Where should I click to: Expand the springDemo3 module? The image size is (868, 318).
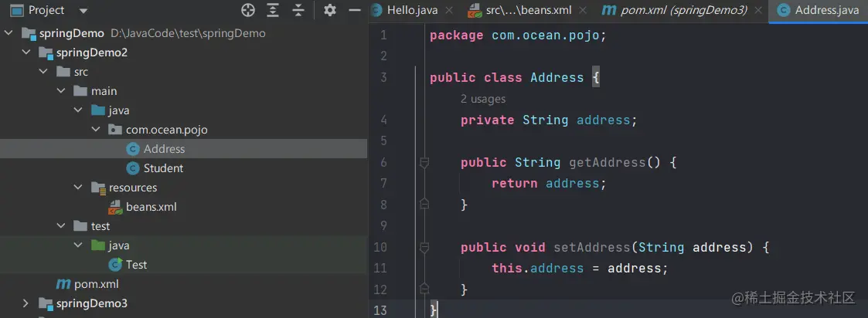tap(26, 303)
